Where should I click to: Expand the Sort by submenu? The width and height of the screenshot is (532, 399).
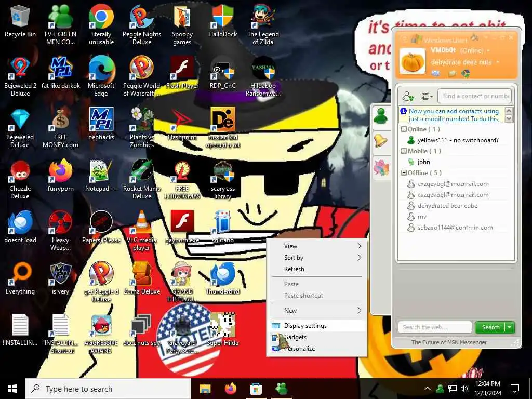point(316,258)
